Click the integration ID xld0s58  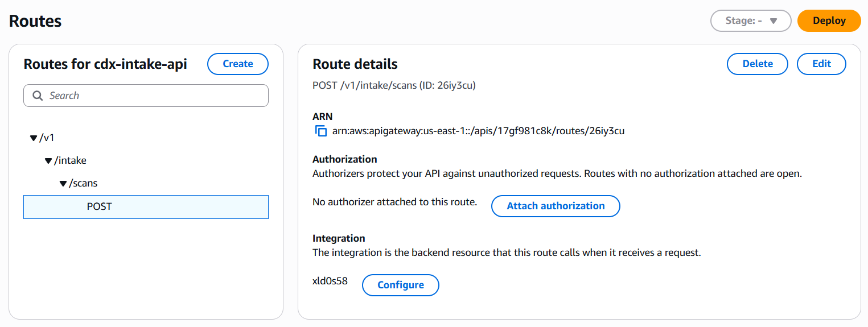click(330, 281)
